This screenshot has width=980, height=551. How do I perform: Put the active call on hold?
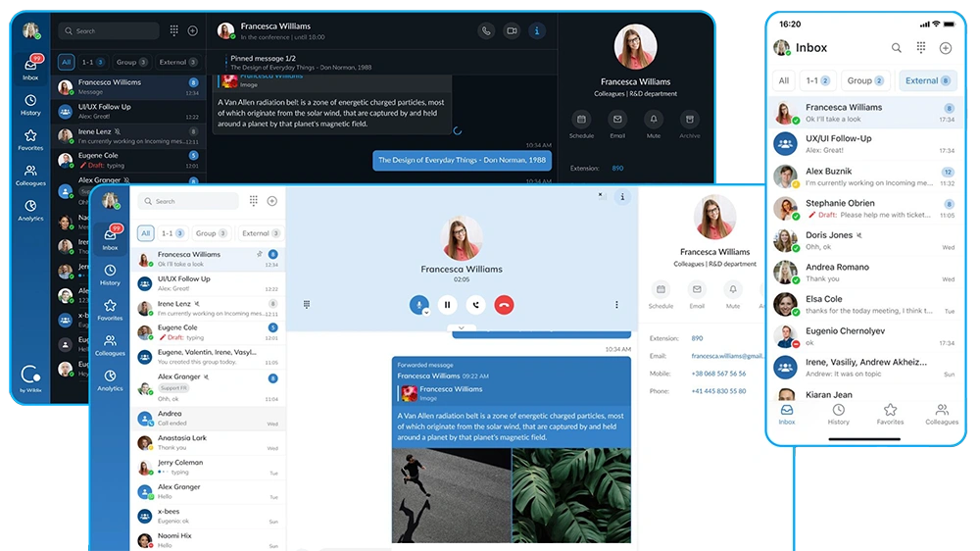[x=447, y=305]
